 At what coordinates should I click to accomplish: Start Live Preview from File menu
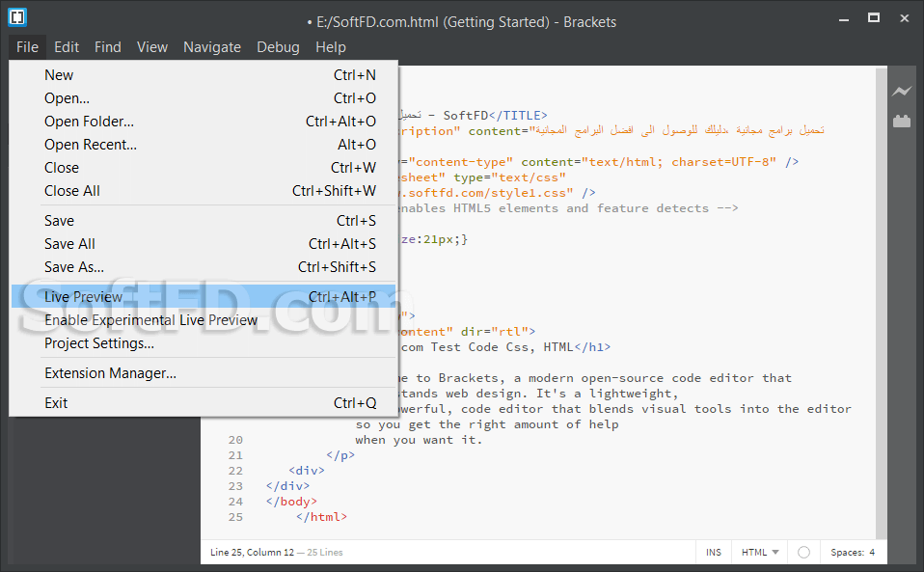click(x=204, y=296)
